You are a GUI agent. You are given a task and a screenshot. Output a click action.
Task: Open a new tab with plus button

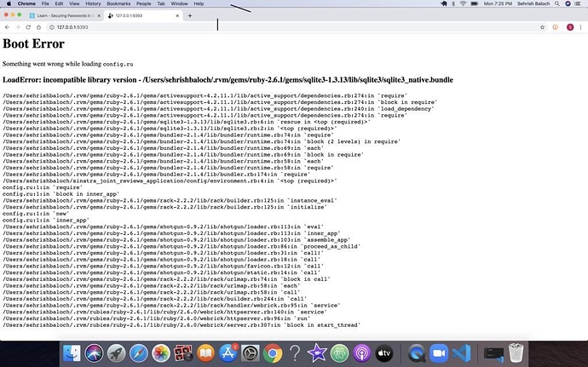click(190, 15)
